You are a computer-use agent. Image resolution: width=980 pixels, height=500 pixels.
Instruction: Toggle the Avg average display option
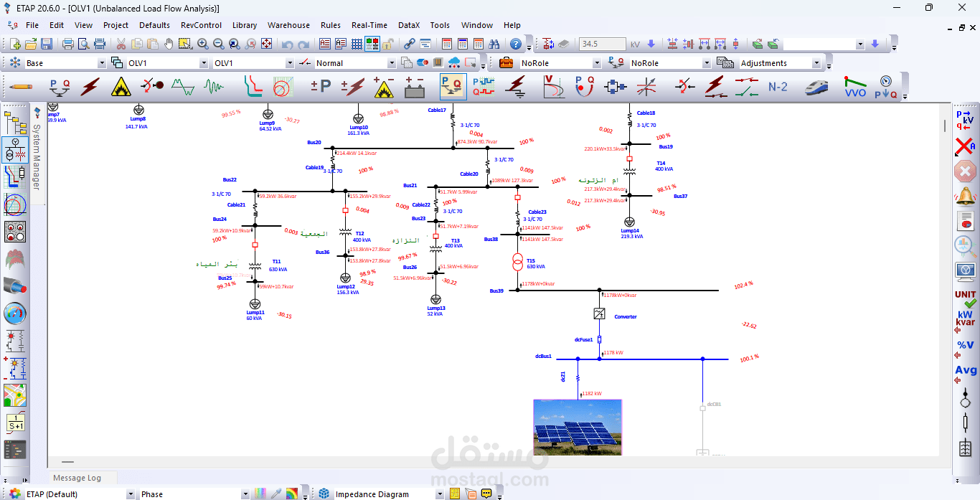point(966,370)
